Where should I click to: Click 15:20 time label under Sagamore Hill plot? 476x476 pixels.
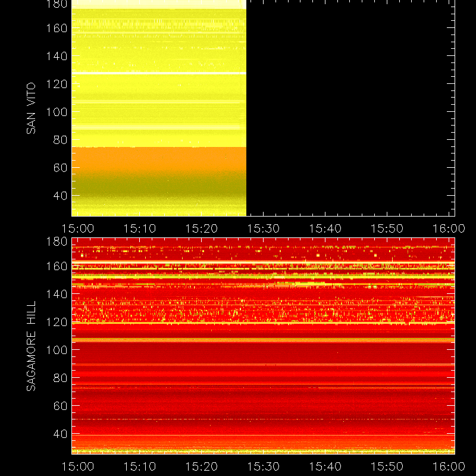(x=202, y=466)
